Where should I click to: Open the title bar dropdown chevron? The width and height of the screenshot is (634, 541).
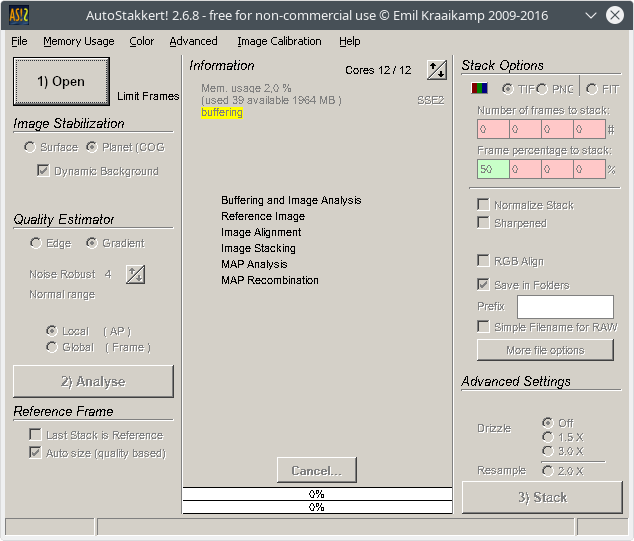point(591,15)
